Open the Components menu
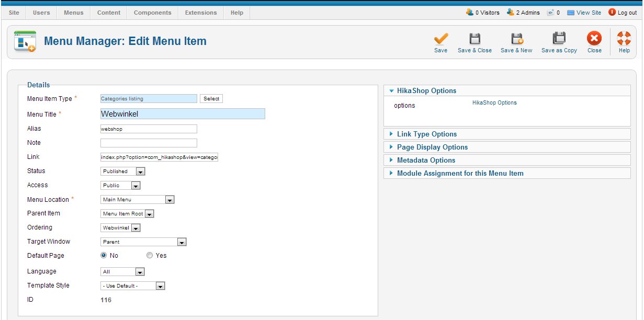644x320 pixels. 152,13
